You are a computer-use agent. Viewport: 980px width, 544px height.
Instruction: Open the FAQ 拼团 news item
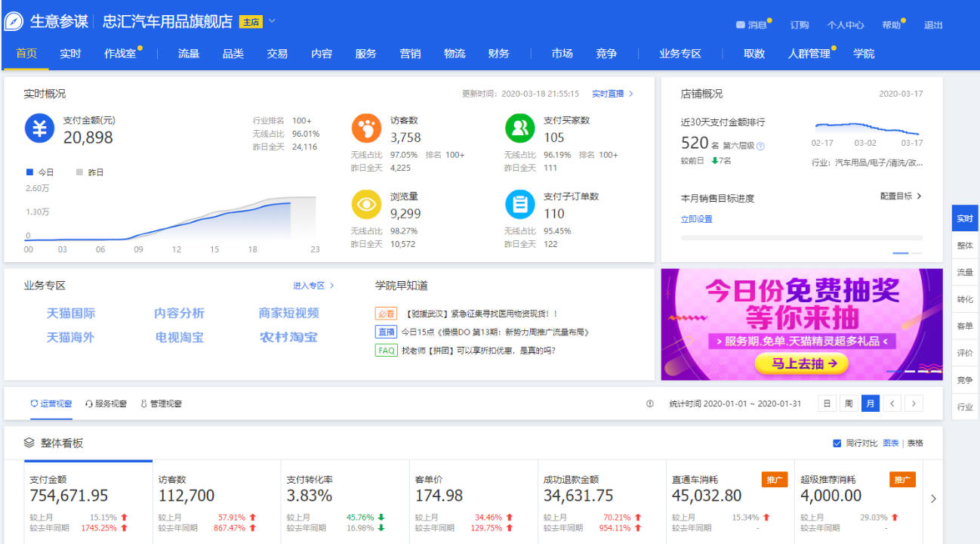tap(466, 351)
